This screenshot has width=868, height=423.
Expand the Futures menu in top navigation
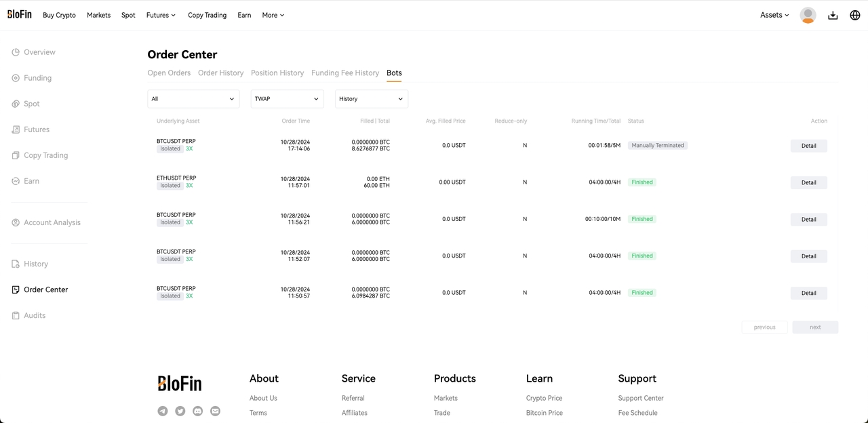pyautogui.click(x=161, y=15)
